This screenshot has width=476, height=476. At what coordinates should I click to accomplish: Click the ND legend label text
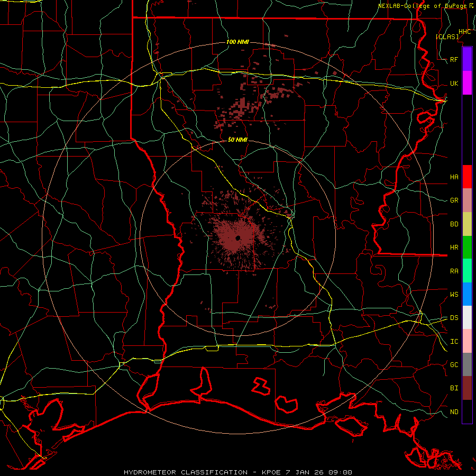pyautogui.click(x=454, y=412)
